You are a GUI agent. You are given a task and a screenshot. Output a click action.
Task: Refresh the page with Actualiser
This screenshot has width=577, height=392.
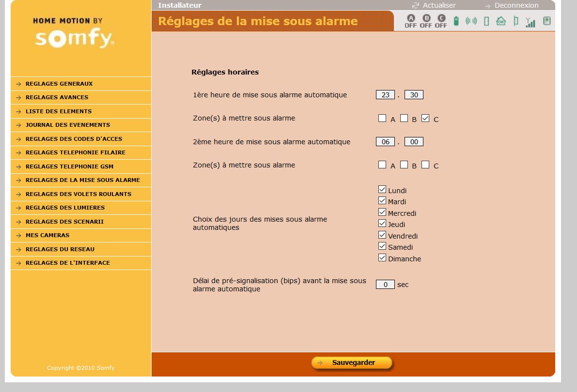(x=438, y=5)
